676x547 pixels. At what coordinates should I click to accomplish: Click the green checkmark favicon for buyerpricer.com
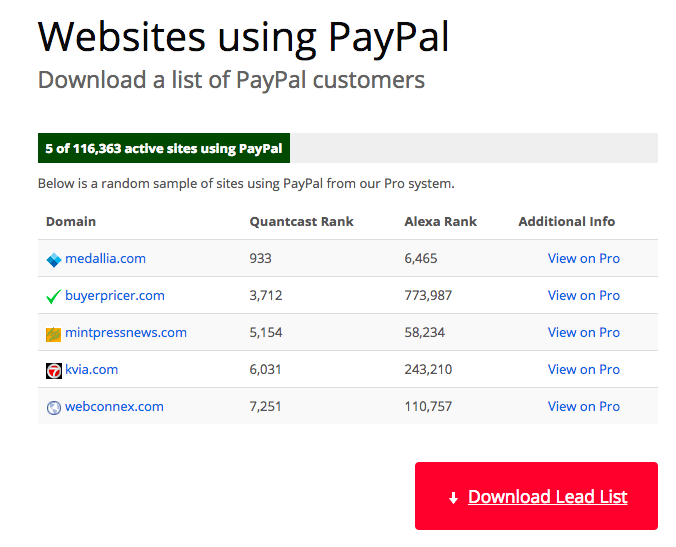pos(54,297)
